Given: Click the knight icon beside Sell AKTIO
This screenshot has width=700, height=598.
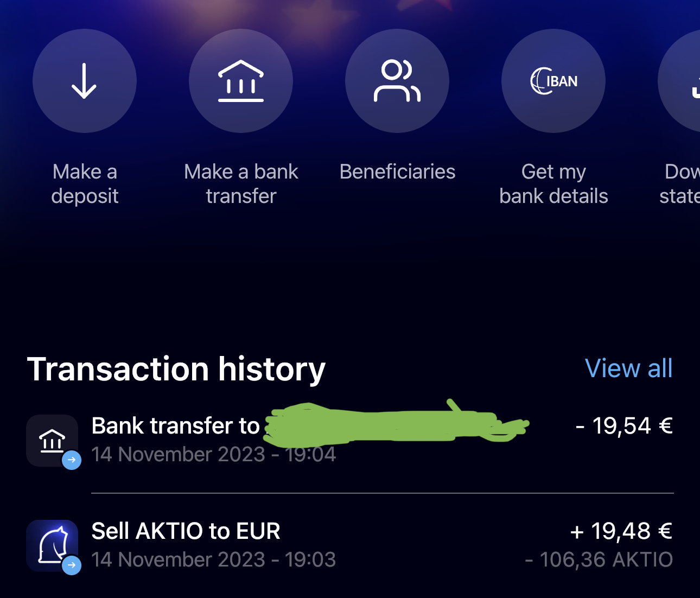Looking at the screenshot, I should (52, 545).
